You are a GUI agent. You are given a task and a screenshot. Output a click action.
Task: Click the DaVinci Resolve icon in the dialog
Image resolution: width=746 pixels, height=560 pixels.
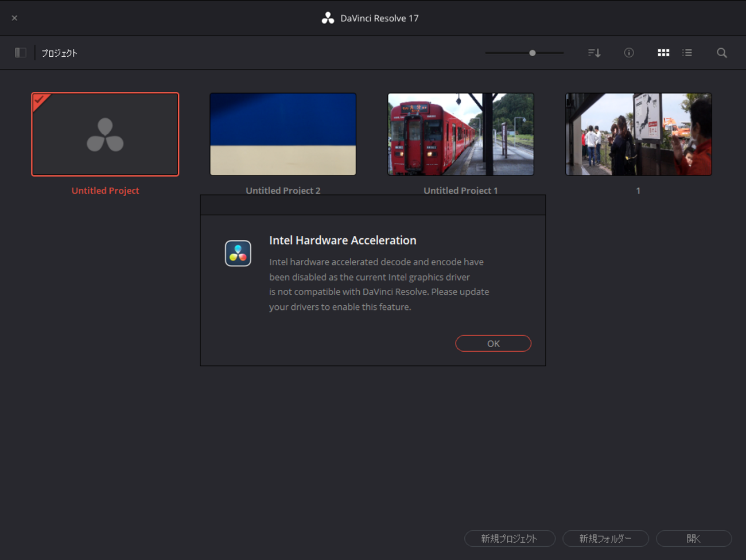click(x=238, y=254)
